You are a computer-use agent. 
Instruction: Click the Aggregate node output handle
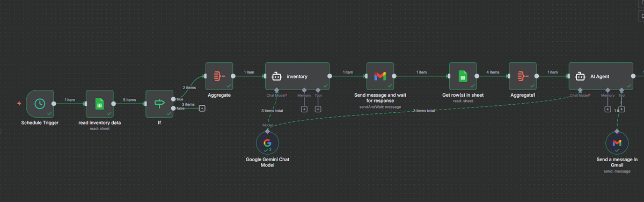(x=233, y=76)
